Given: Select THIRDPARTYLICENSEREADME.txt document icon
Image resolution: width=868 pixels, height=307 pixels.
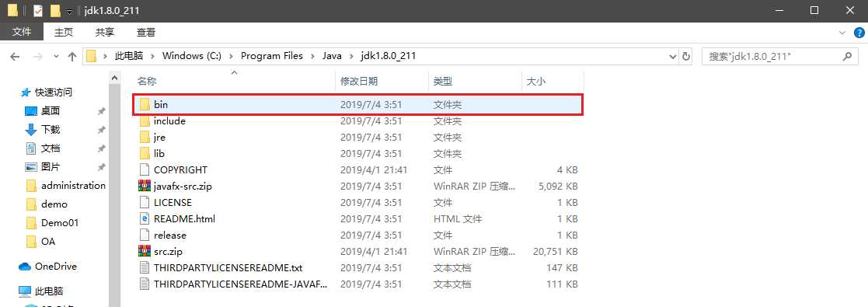Looking at the screenshot, I should pyautogui.click(x=145, y=268).
